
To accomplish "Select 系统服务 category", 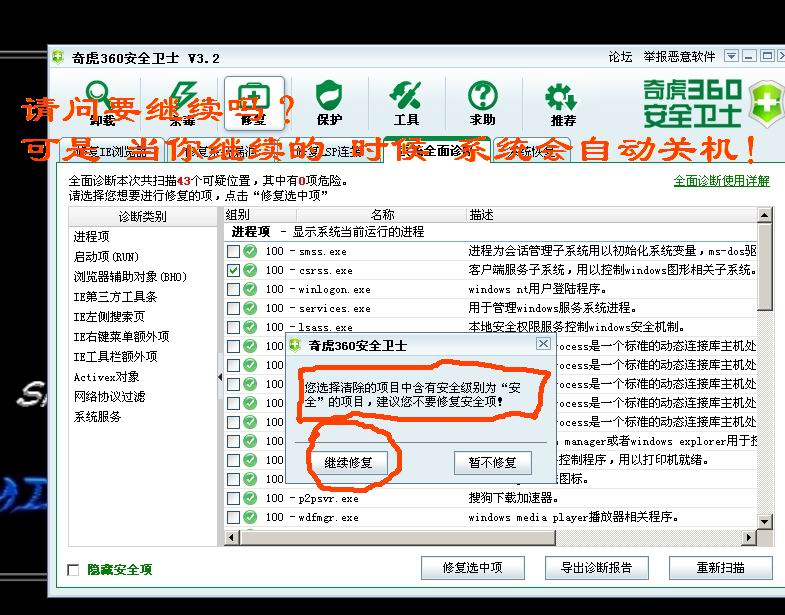I will (98, 417).
